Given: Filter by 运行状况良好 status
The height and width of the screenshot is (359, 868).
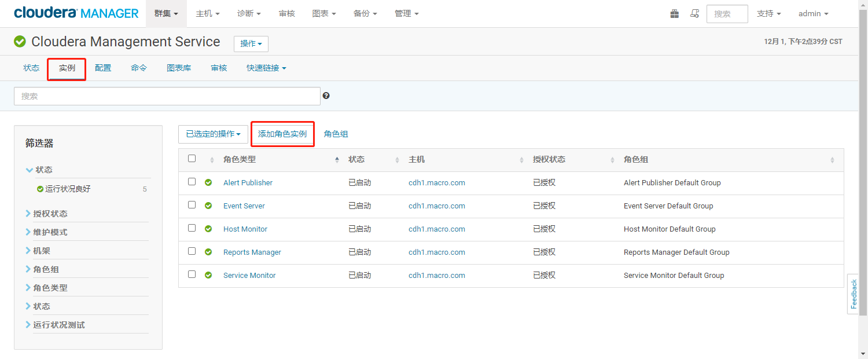Looking at the screenshot, I should [68, 189].
